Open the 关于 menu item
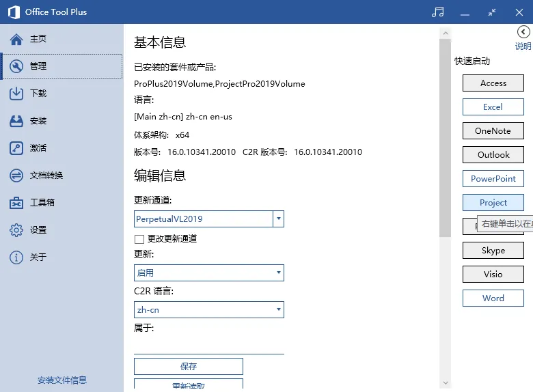 pos(62,257)
